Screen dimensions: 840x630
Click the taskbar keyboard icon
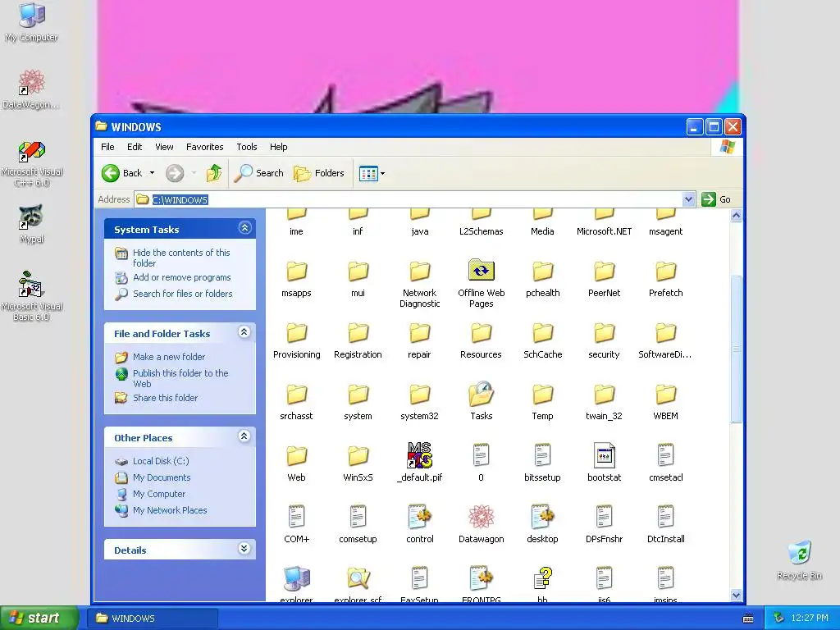click(748, 619)
